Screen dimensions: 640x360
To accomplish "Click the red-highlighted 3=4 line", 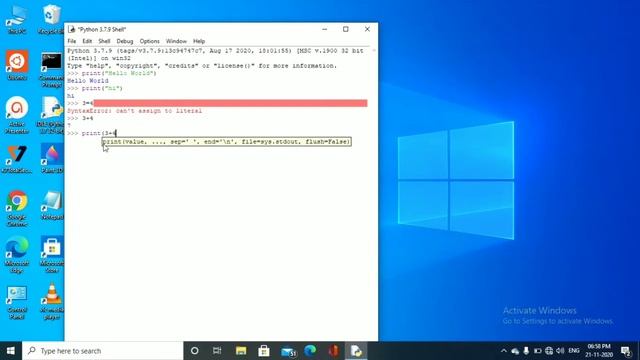I will point(217,103).
